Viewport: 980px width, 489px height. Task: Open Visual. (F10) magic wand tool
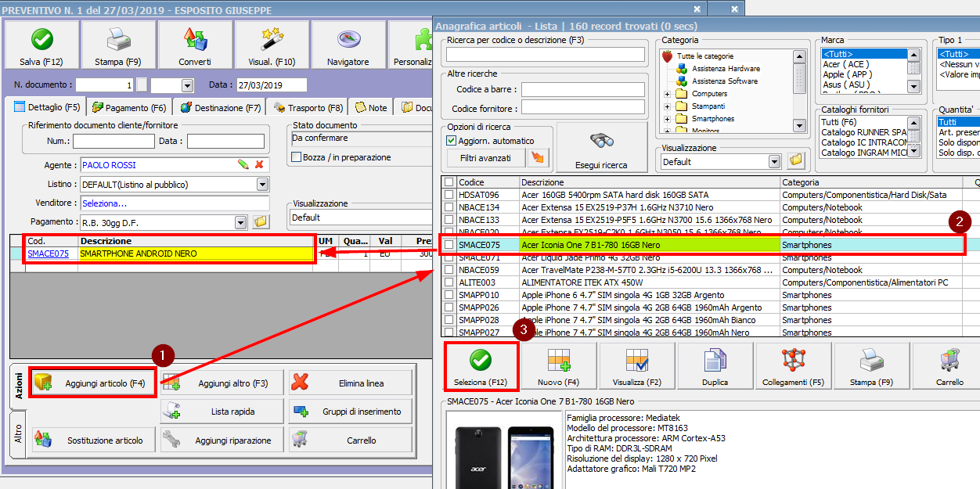272,45
